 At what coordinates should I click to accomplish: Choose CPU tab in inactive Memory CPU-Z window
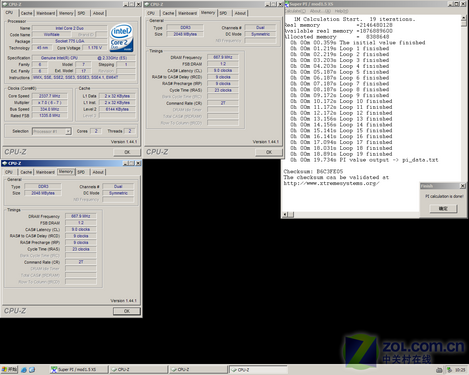pos(151,13)
